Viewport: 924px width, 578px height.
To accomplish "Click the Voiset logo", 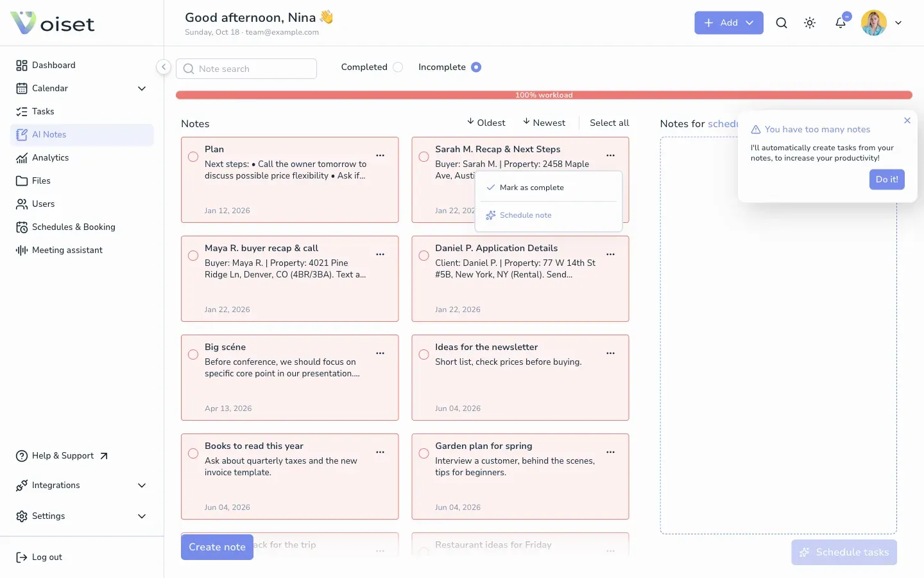I will tap(53, 23).
